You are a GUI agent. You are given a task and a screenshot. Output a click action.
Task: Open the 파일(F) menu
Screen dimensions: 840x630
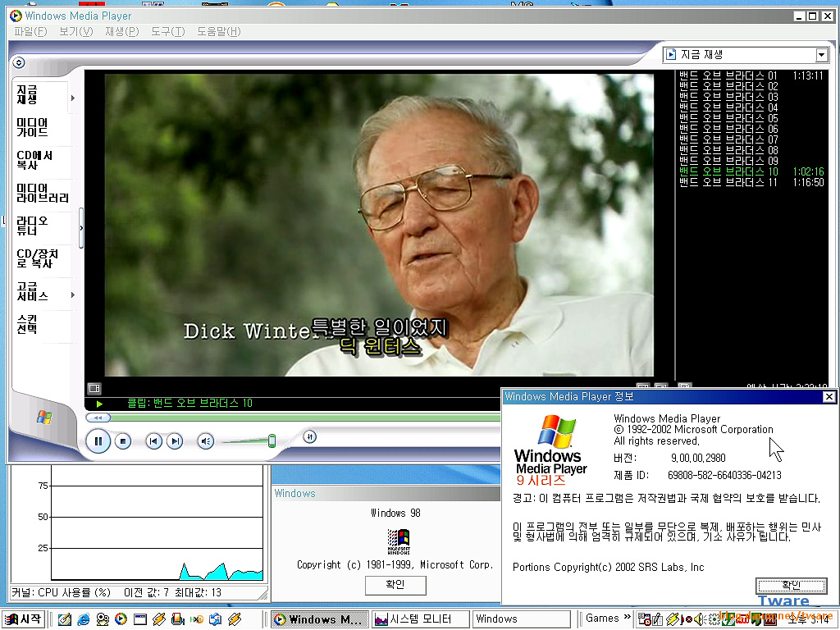tap(30, 32)
